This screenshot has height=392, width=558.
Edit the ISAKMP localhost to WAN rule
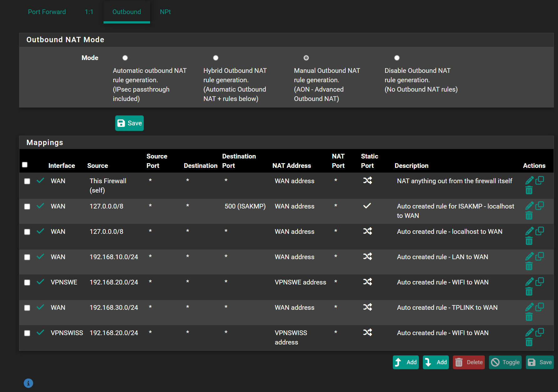(x=529, y=206)
